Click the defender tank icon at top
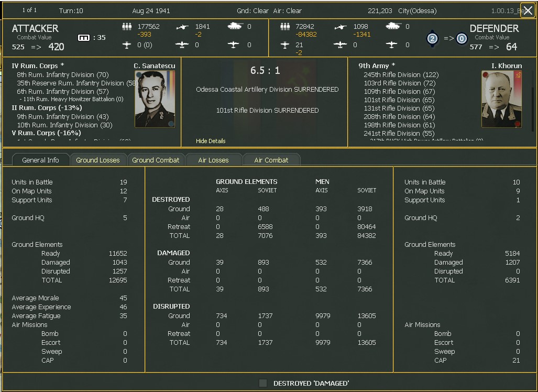 pos(393,26)
